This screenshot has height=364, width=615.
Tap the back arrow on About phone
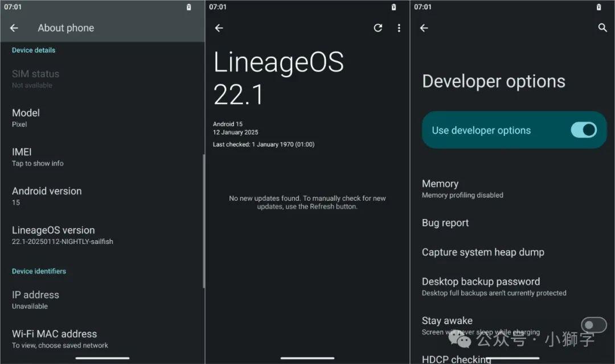point(14,27)
